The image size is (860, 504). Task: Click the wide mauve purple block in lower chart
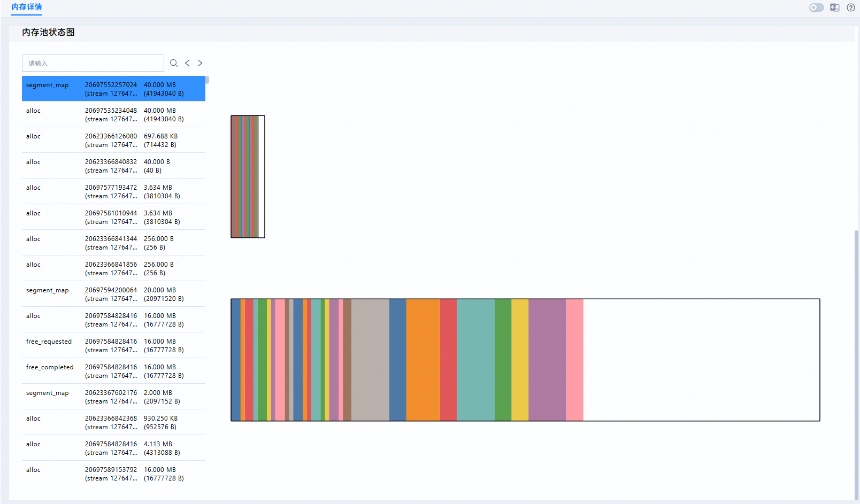click(547, 360)
